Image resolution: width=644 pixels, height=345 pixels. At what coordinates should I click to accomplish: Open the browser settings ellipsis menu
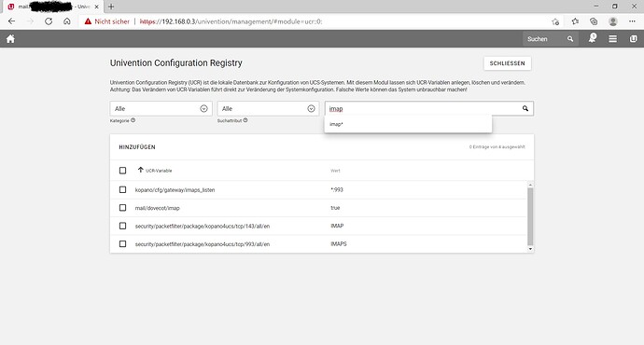point(632,21)
